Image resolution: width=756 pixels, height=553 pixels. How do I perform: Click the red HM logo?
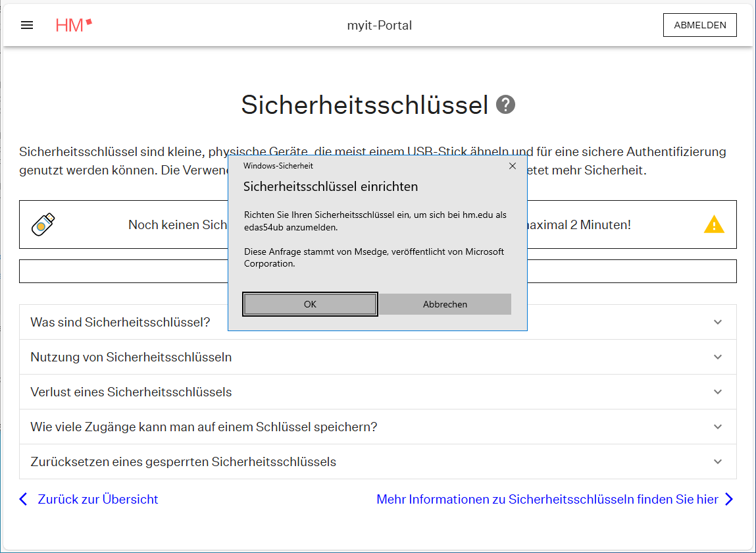click(x=74, y=26)
